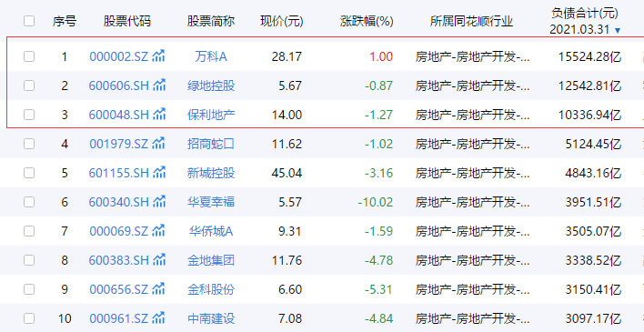This screenshot has width=644, height=332.
Task: Check the box for row 万科A
Action: point(29,56)
